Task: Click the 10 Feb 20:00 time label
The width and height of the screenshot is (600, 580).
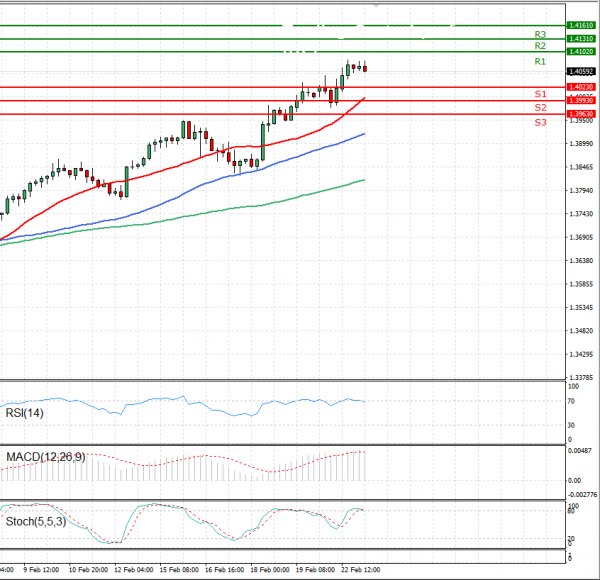Action: [x=88, y=570]
